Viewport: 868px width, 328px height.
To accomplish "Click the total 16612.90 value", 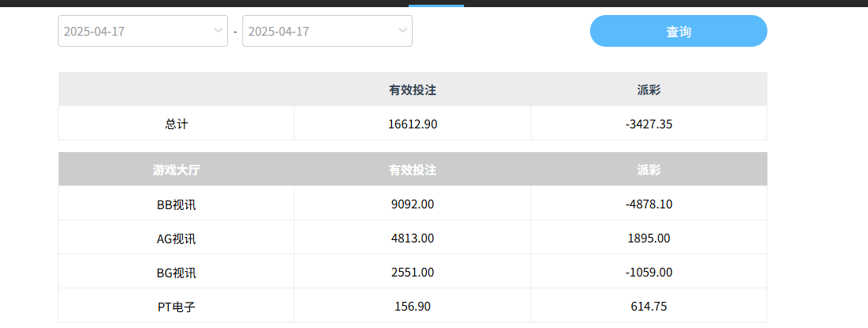I will coord(412,124).
